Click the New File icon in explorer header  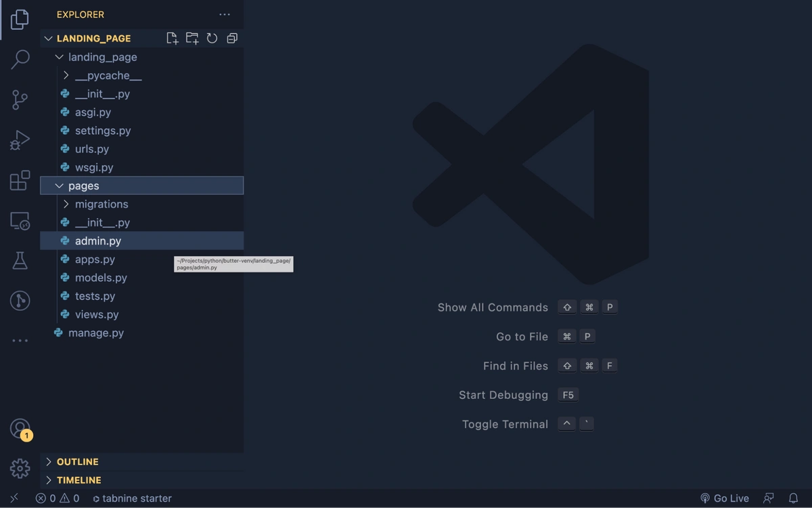coord(173,39)
